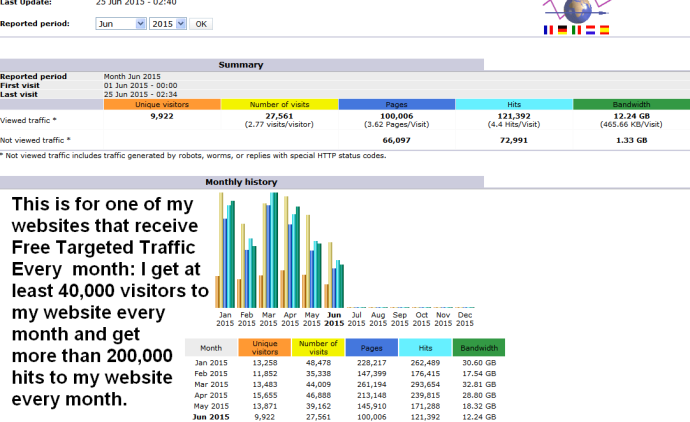Select the 66,097 not viewed pages value
Image resolution: width=690 pixels, height=422 pixels.
pyautogui.click(x=396, y=140)
